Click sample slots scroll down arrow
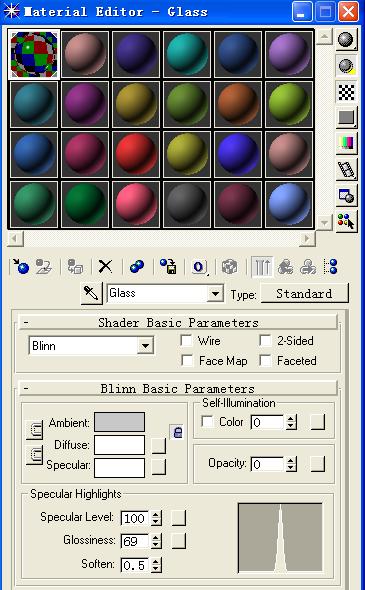This screenshot has width=365, height=590. 324,222
